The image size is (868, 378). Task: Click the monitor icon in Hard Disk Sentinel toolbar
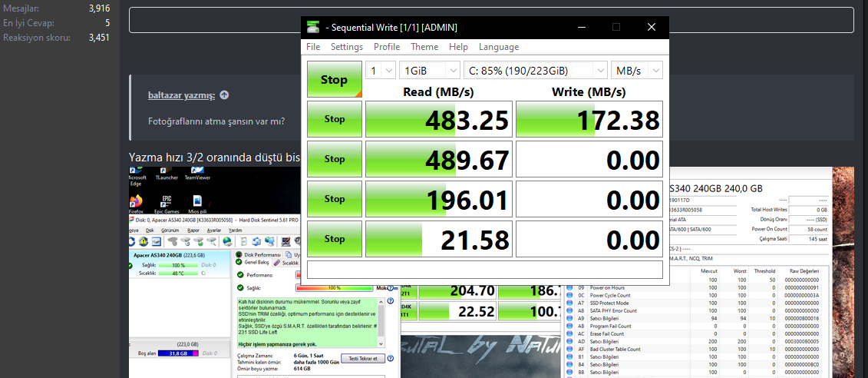click(x=285, y=241)
